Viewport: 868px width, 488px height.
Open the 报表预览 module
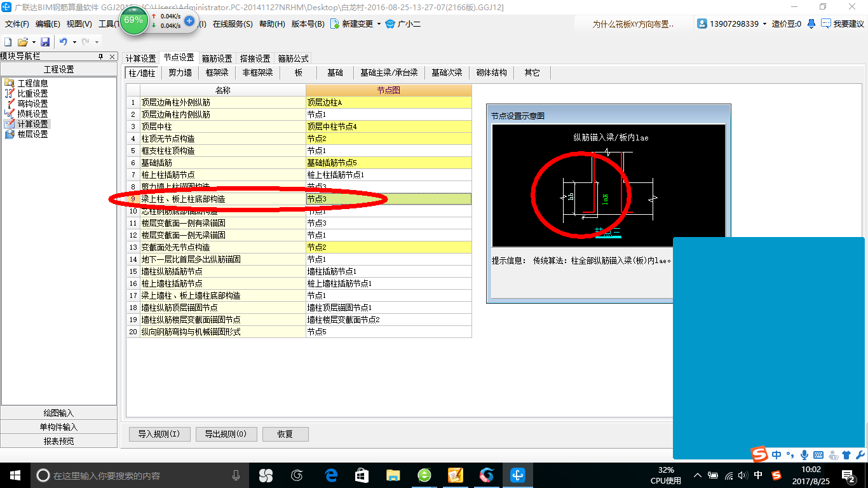[58, 441]
